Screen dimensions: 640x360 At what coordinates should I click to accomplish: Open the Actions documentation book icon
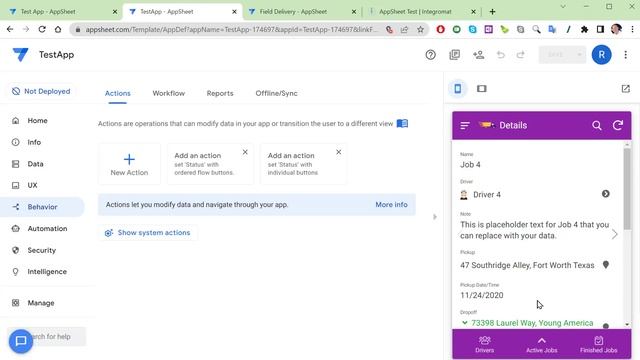pos(402,123)
